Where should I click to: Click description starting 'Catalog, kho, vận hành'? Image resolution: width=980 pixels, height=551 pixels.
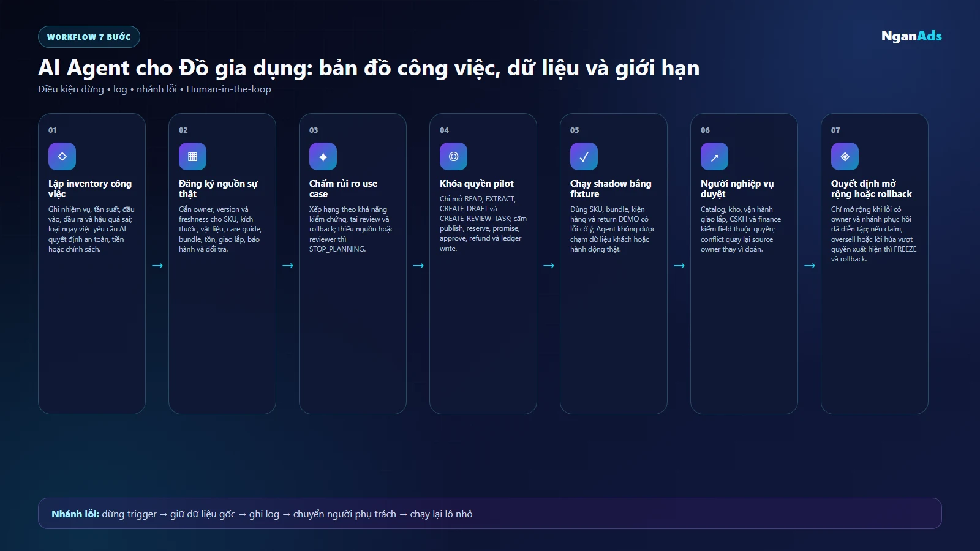pos(741,230)
